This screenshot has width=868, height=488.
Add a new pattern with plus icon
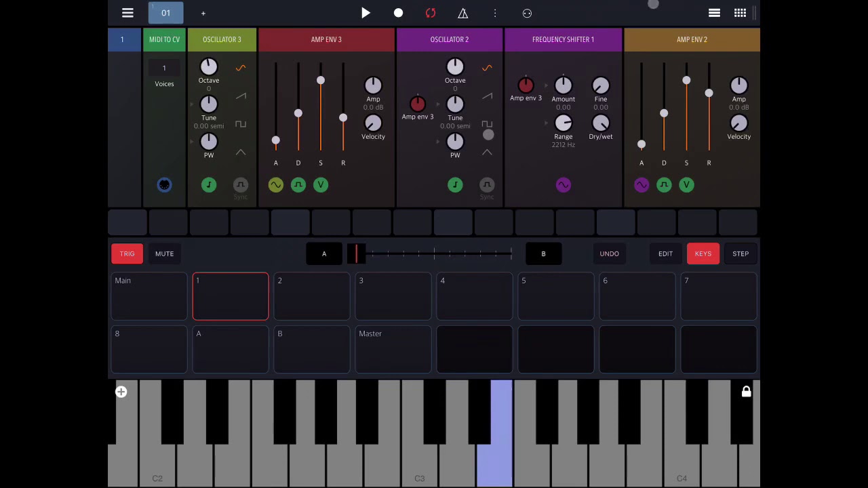click(203, 13)
